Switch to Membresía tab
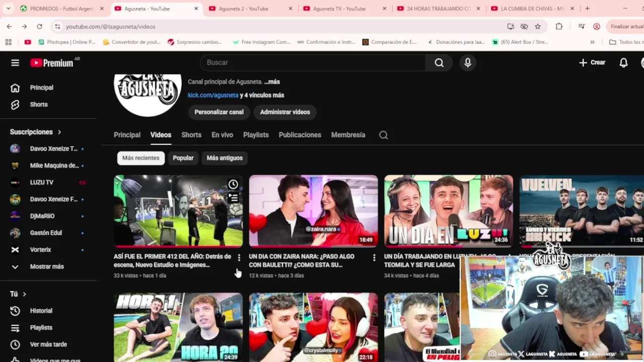Image resolution: width=644 pixels, height=362 pixels. click(348, 135)
